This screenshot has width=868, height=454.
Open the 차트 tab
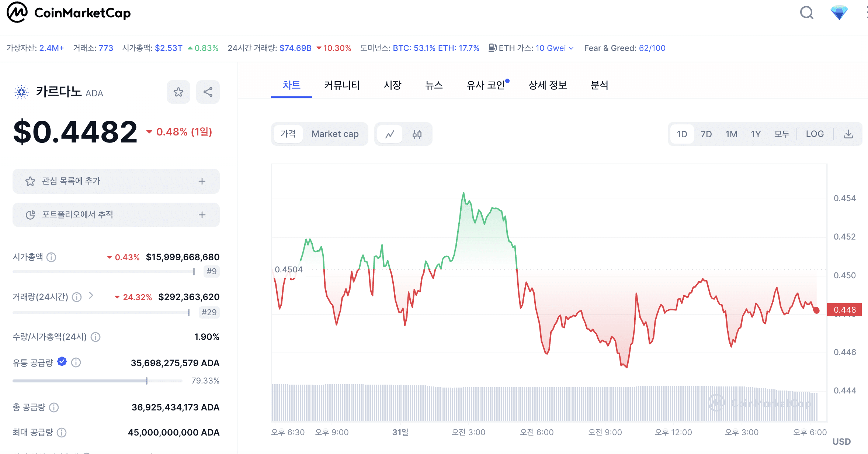291,85
